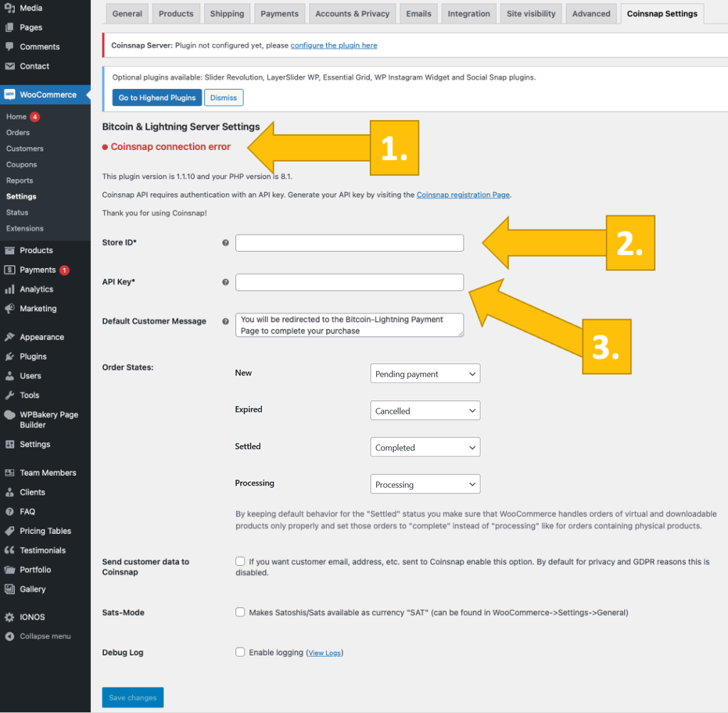The height and width of the screenshot is (713, 728).
Task: Click the Store ID help tooltip icon
Action: click(225, 243)
